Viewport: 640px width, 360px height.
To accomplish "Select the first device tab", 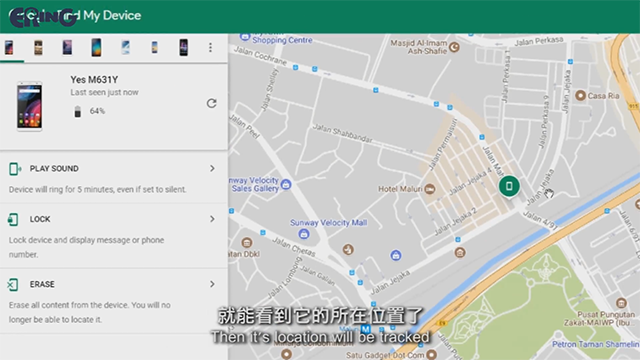I will tap(9, 47).
